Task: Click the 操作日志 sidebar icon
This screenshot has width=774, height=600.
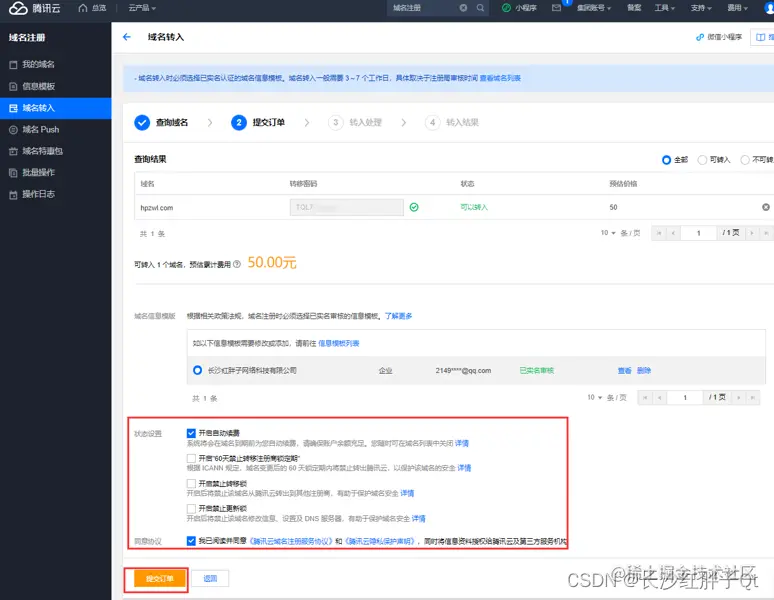Action: [13, 194]
